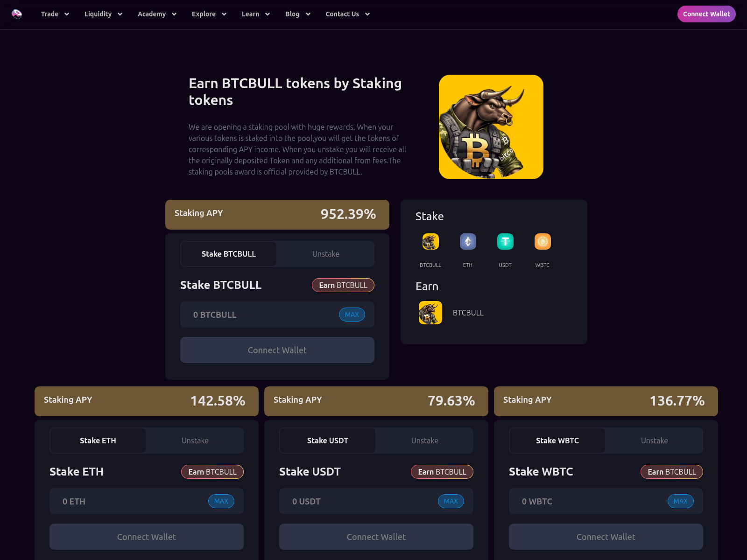Expand the Liquidity dropdown menu

[103, 14]
